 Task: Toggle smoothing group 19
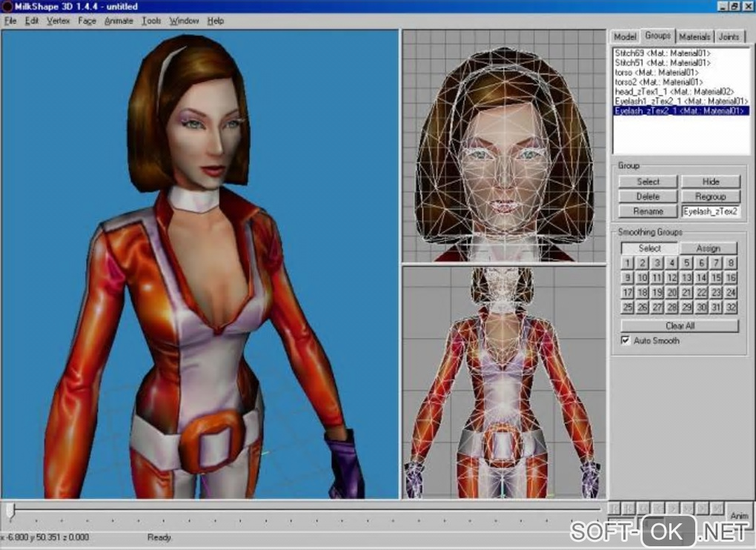click(x=657, y=293)
